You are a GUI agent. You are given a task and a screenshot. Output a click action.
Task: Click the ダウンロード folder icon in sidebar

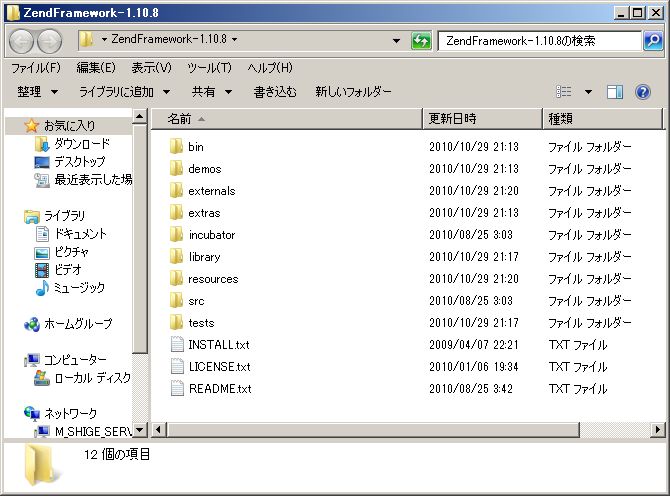pos(41,144)
